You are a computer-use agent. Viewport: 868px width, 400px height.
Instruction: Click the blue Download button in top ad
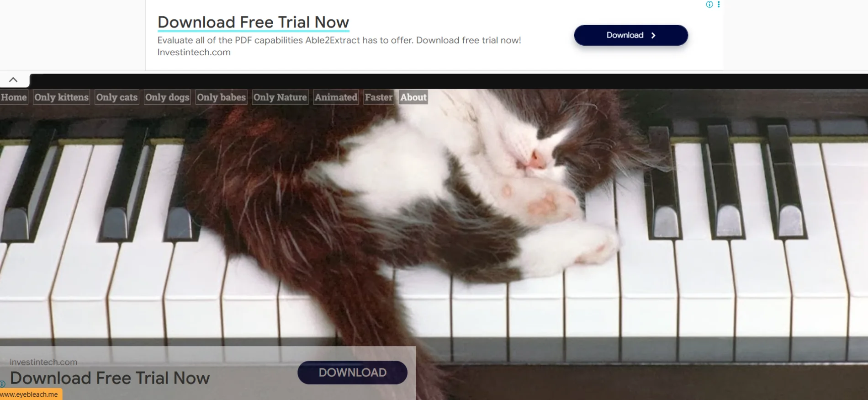(630, 35)
